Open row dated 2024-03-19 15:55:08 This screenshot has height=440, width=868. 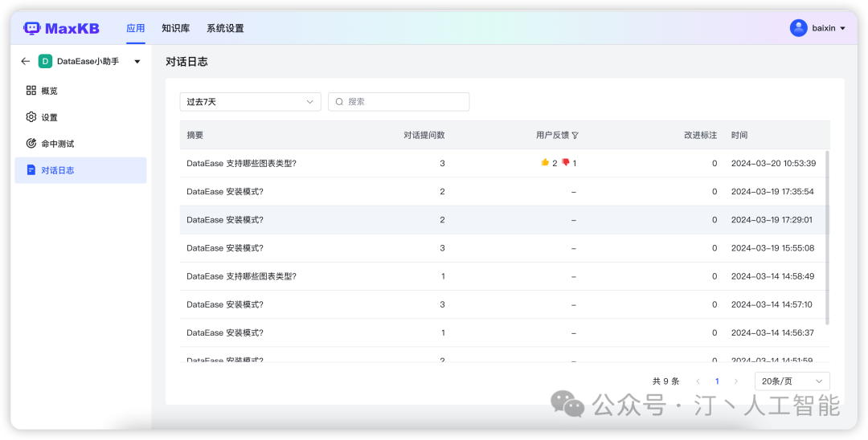tap(504, 247)
